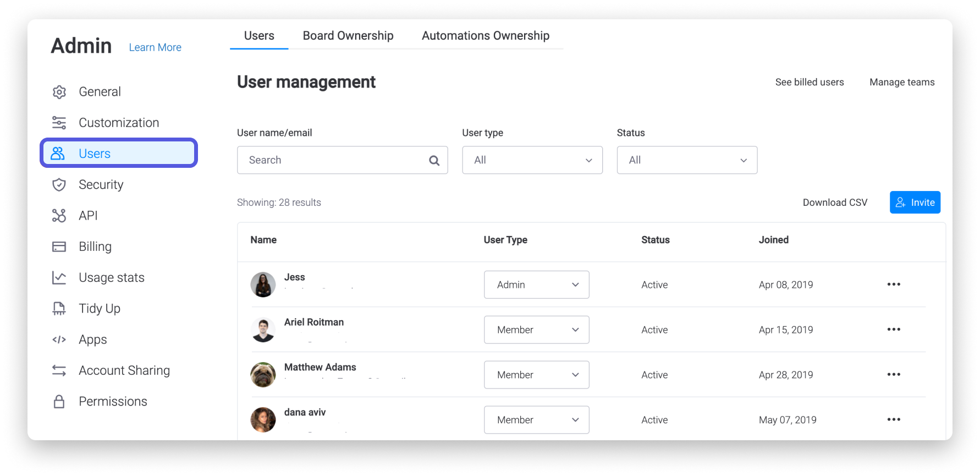Screen dimensions: 980x476
Task: Open Matthew Adams row options menu
Action: click(x=894, y=375)
